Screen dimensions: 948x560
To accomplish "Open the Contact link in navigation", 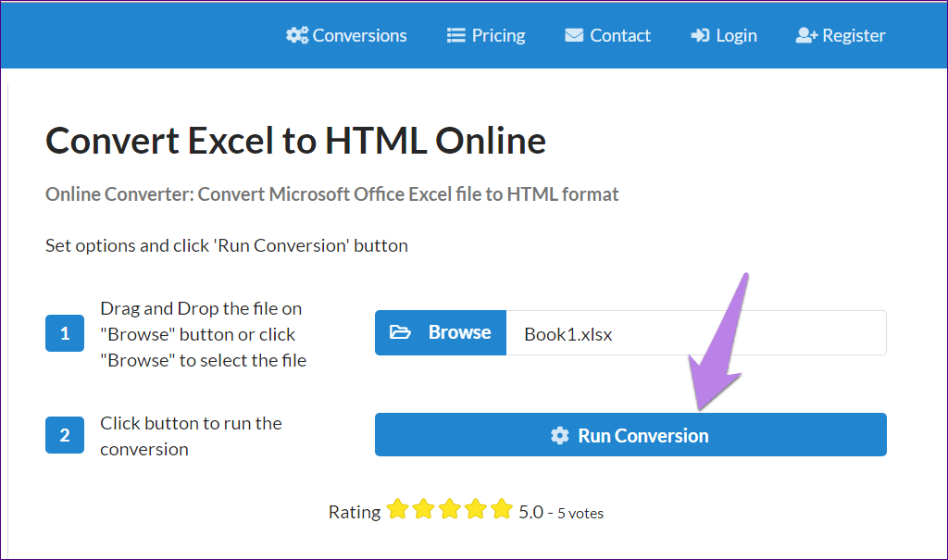I will 620,35.
